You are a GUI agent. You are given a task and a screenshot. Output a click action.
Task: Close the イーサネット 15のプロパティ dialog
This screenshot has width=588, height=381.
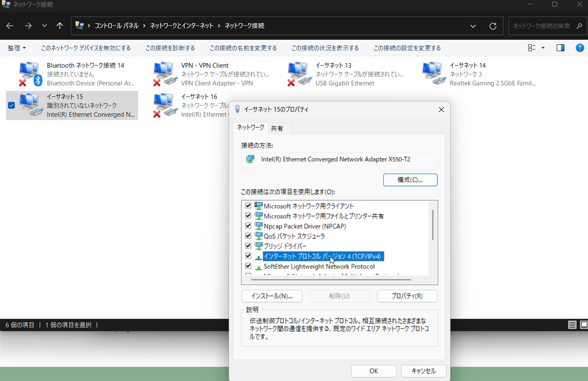(x=441, y=110)
